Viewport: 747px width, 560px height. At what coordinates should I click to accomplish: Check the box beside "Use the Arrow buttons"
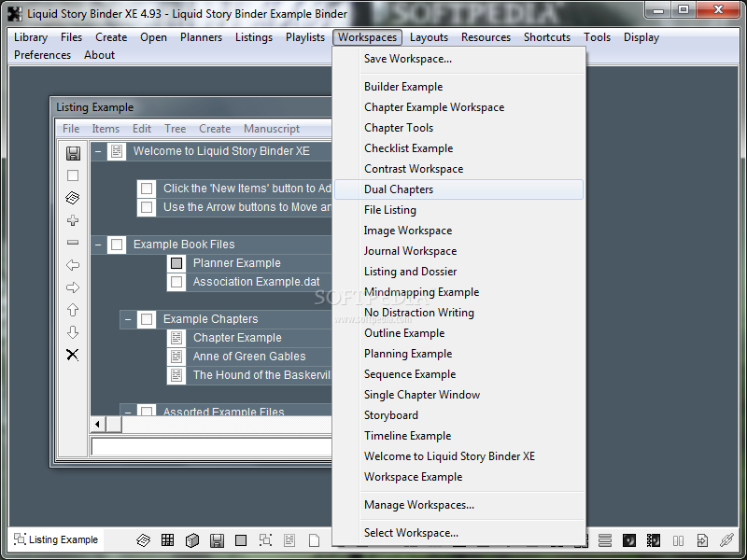[x=147, y=207]
